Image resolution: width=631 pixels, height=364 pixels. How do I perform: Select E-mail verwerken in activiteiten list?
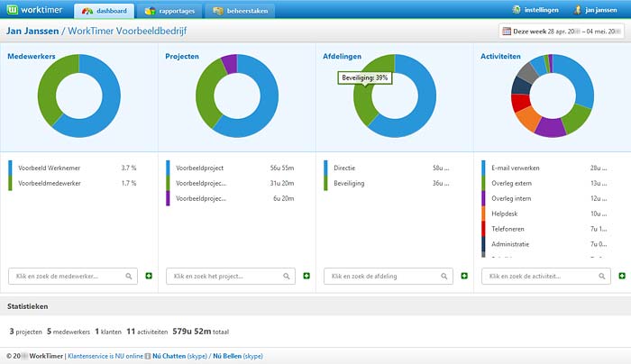pyautogui.click(x=517, y=168)
